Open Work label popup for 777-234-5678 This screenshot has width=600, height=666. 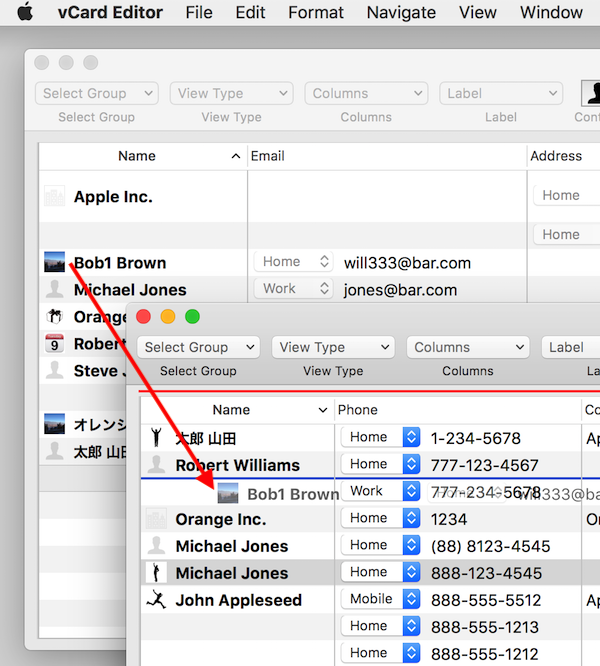pyautogui.click(x=381, y=491)
